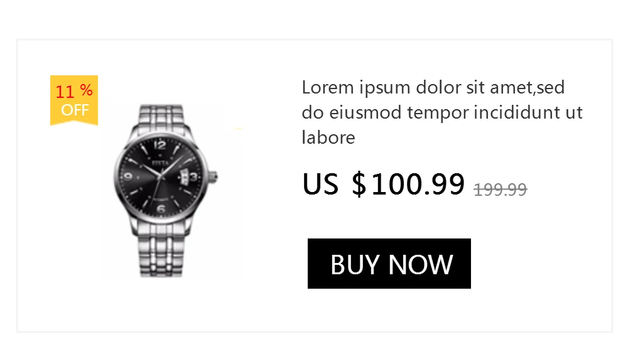The height and width of the screenshot is (364, 628).
Task: Click the 12 numeral on the watch face
Action: click(x=160, y=144)
